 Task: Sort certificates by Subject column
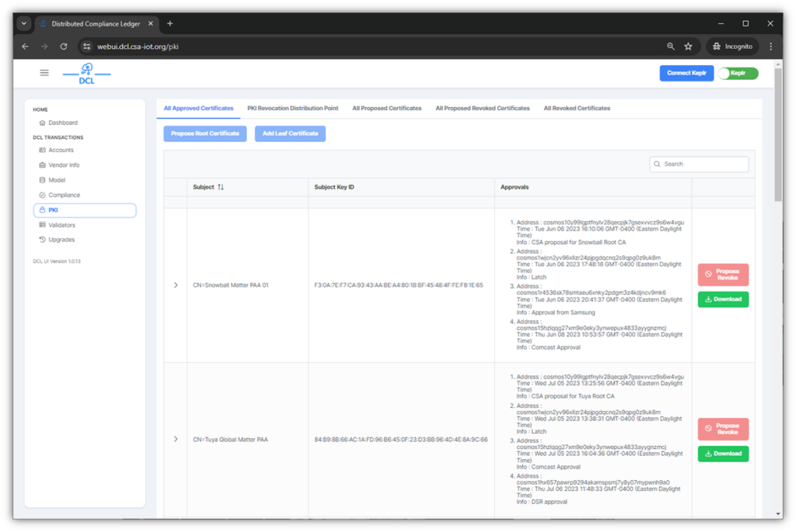(x=221, y=187)
